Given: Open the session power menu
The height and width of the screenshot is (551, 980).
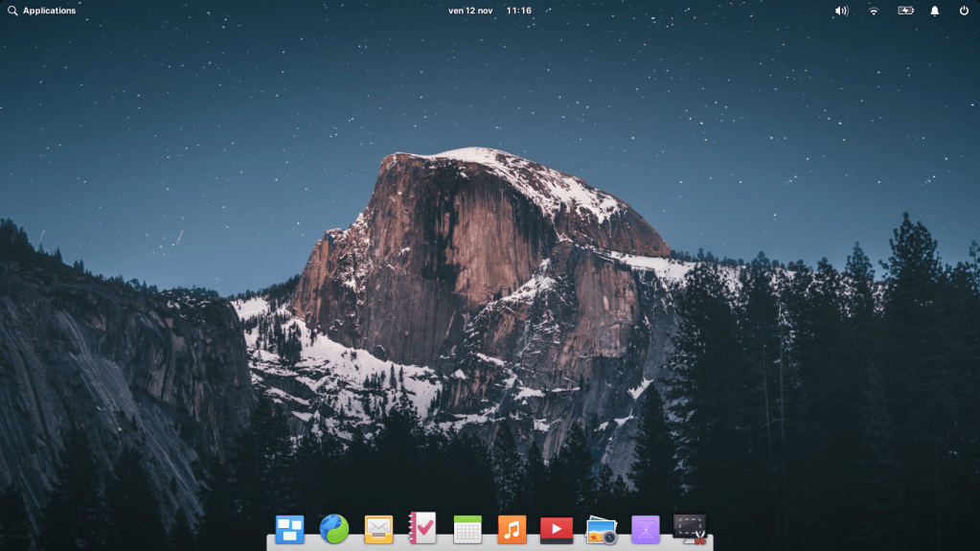Looking at the screenshot, I should click(964, 11).
